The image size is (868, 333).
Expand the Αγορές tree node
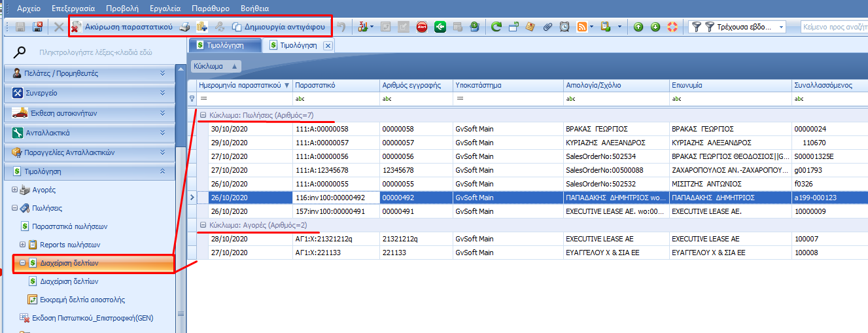click(x=14, y=190)
